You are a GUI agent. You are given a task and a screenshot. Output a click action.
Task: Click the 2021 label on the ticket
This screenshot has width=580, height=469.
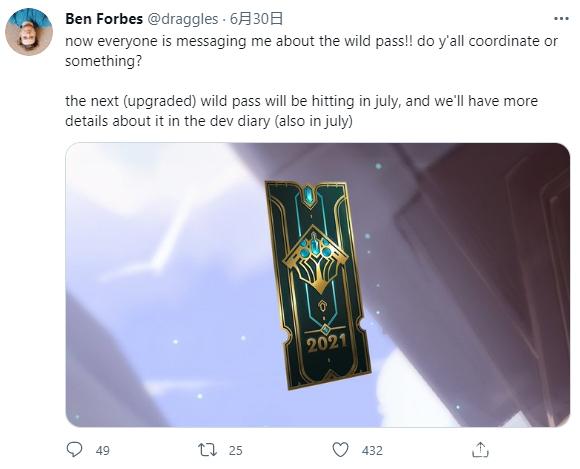[326, 343]
